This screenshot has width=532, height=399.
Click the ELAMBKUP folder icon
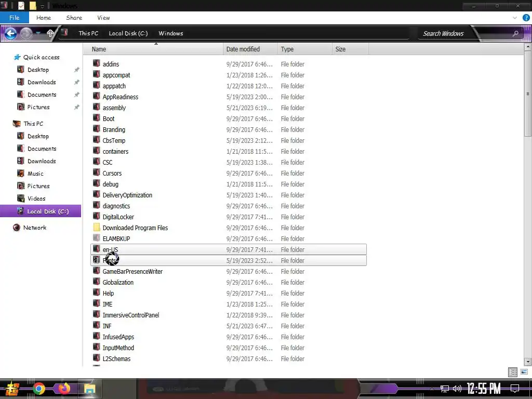coord(96,238)
